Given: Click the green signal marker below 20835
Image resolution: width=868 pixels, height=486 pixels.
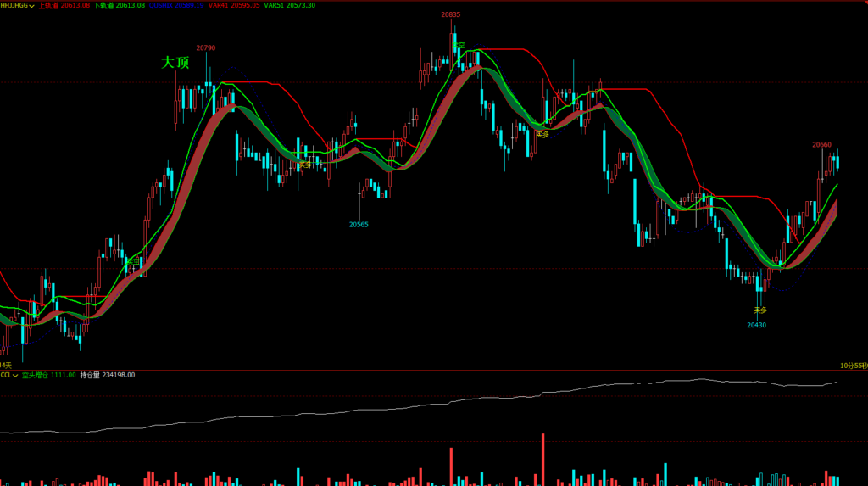Looking at the screenshot, I should pos(458,45).
